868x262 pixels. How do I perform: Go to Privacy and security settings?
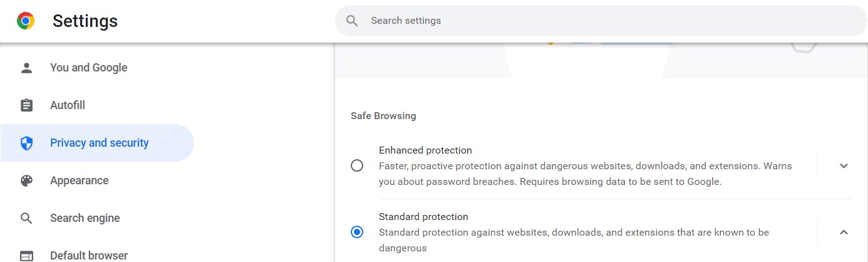click(x=99, y=143)
